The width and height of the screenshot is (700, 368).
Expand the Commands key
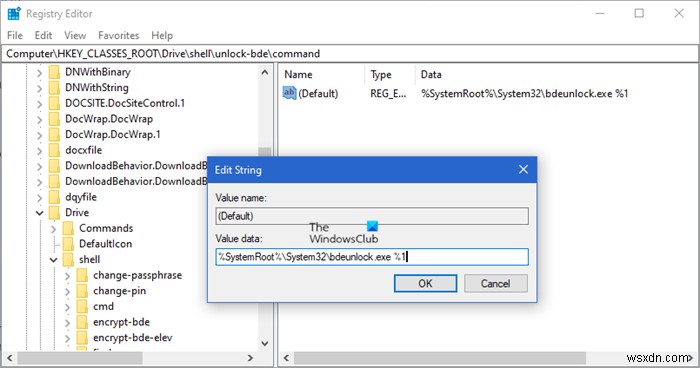pyautogui.click(x=53, y=229)
